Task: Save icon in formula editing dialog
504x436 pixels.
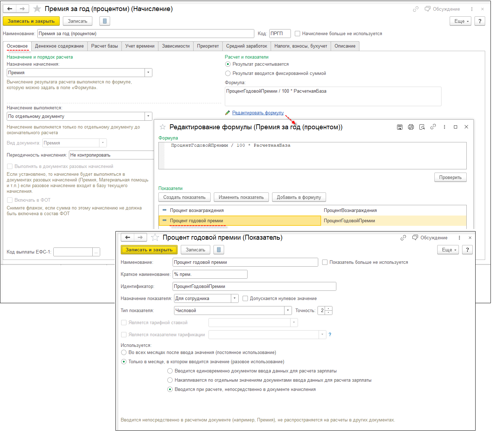Action: tap(400, 127)
